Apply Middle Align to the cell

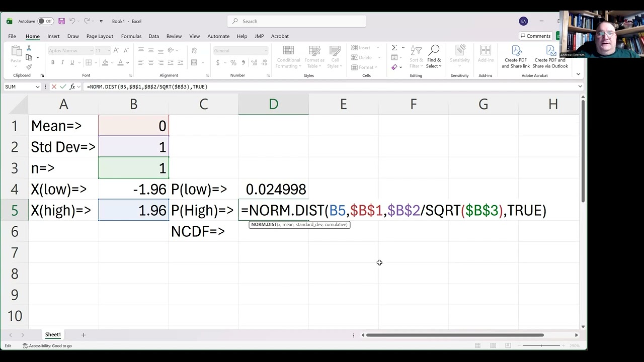(x=150, y=50)
